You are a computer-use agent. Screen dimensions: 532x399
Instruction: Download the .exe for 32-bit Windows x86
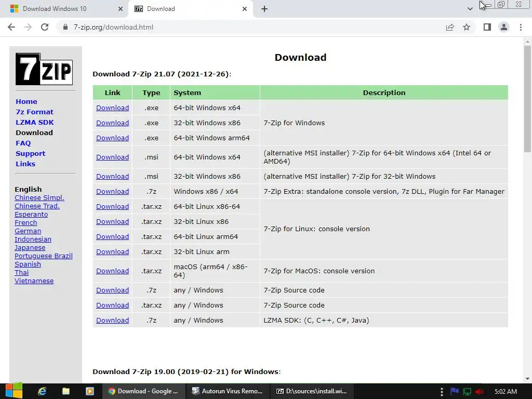[x=112, y=123]
